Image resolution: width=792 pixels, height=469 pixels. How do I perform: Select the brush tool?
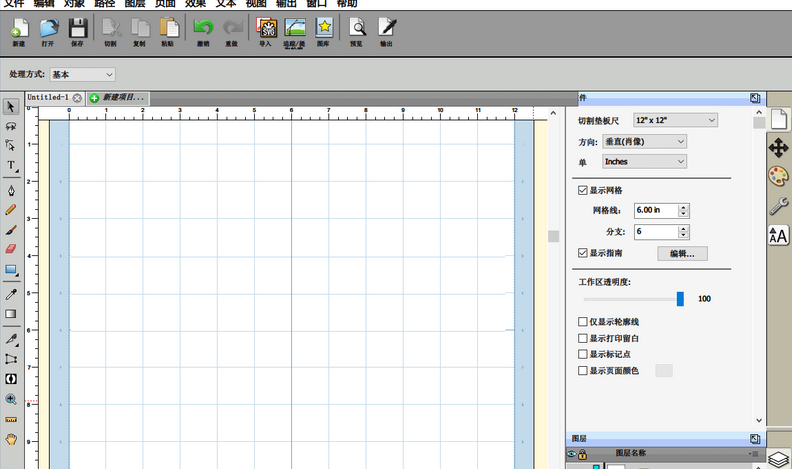(11, 230)
